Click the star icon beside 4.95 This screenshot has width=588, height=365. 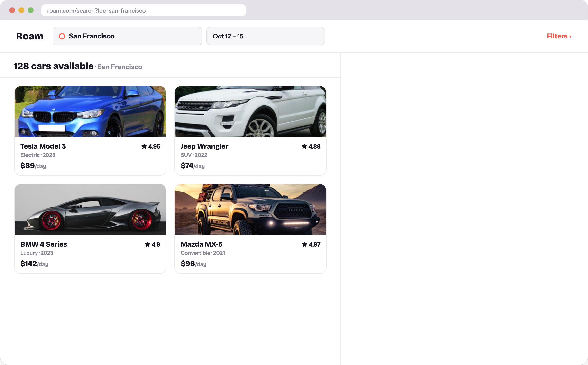[x=144, y=146]
